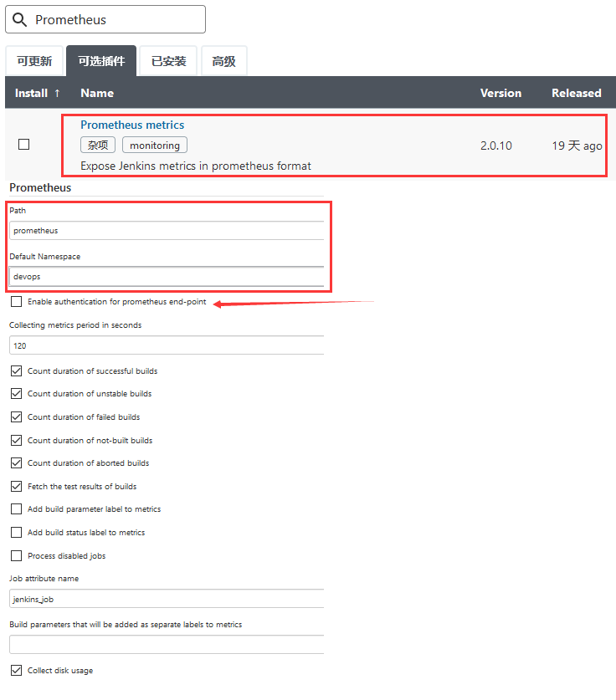Image resolution: width=616 pixels, height=700 pixels.
Task: Click the plugin description text
Action: tap(196, 166)
